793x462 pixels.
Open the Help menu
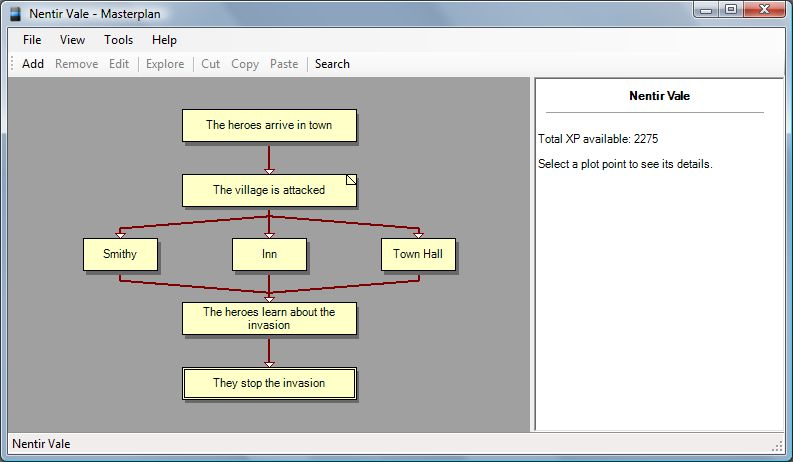point(164,40)
